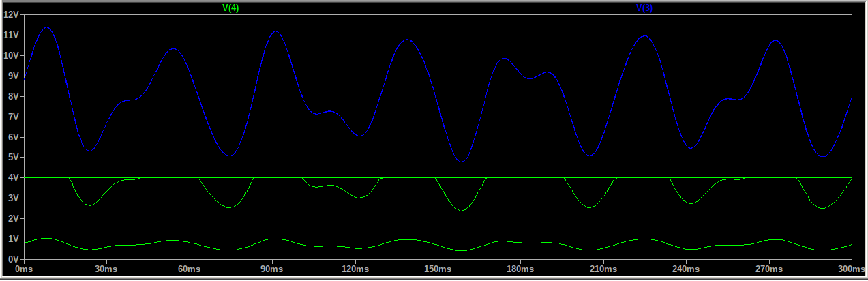Select the 5V label on the y-axis
Viewport: 868px width, 281px height.
pos(14,158)
